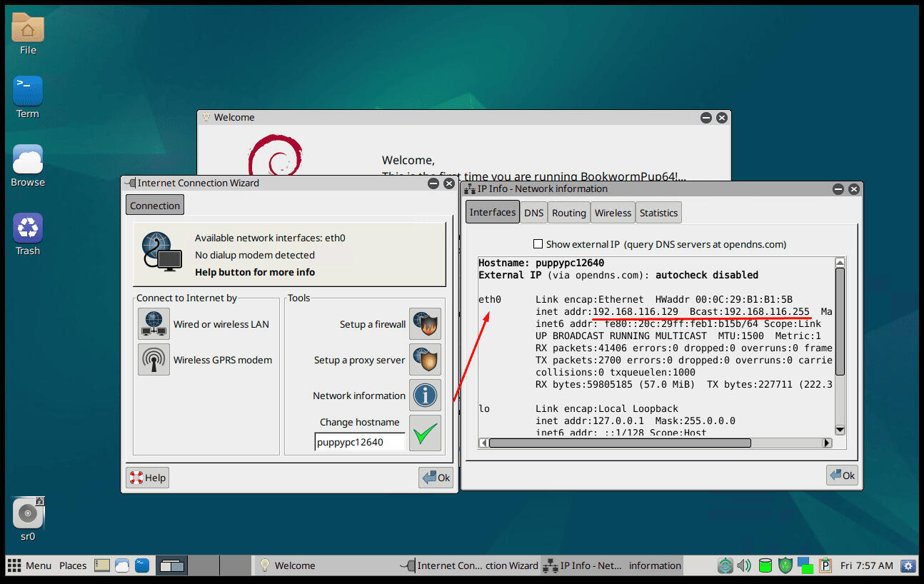Open the Setup a proxy server tool
Image resolution: width=924 pixels, height=584 pixels.
425,360
